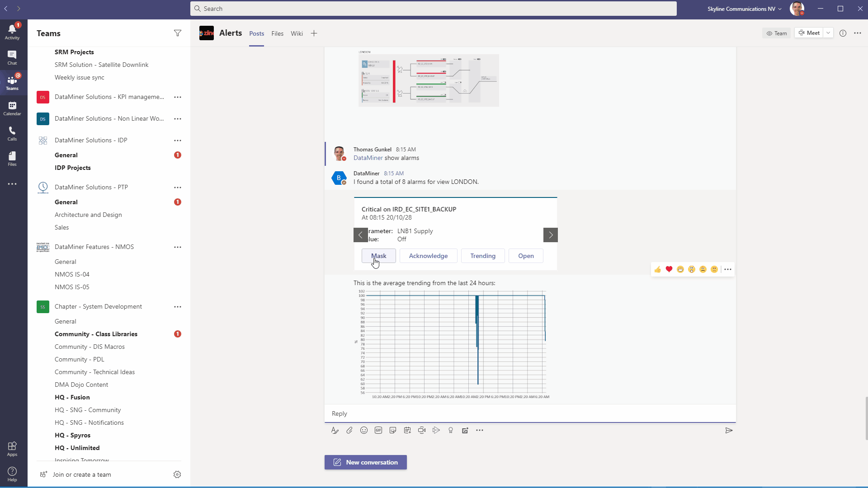Open more options for DataMiner Solutions - Non Linear team
The width and height of the screenshot is (868, 488).
pos(178,119)
